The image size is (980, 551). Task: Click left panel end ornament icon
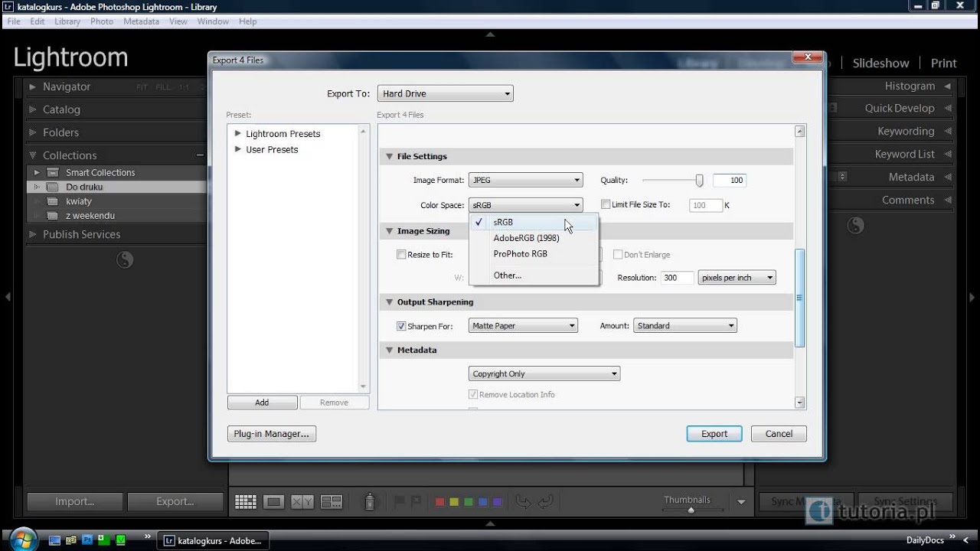[125, 260]
